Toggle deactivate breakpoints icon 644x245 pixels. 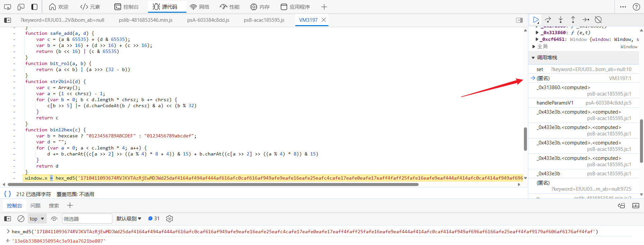(598, 20)
